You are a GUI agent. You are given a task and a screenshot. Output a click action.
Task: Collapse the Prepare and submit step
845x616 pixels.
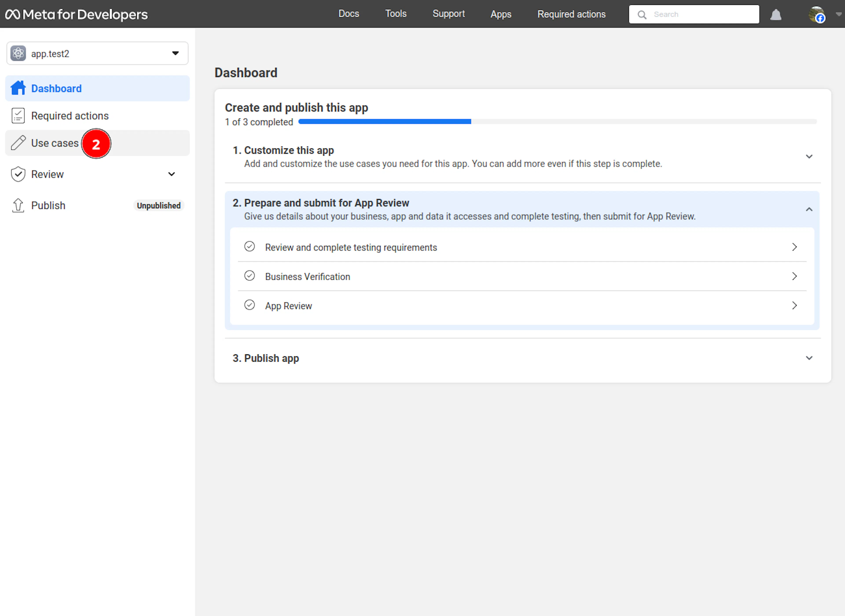(x=809, y=209)
